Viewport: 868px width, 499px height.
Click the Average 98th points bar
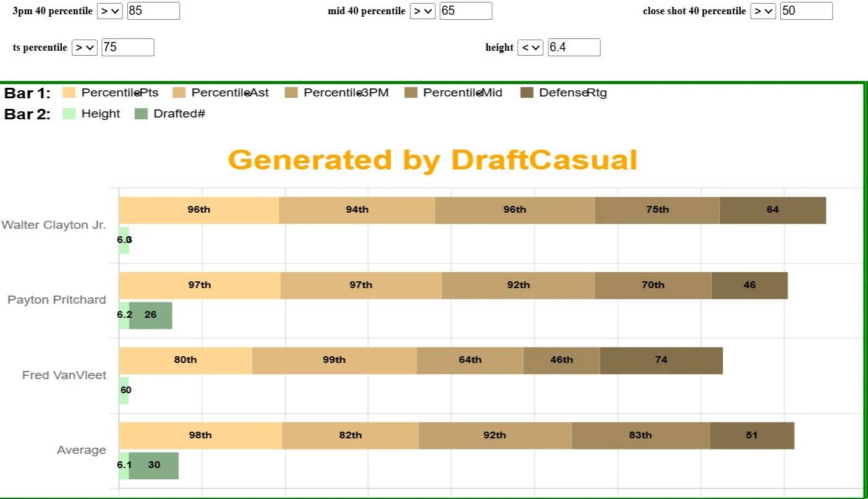tap(200, 436)
